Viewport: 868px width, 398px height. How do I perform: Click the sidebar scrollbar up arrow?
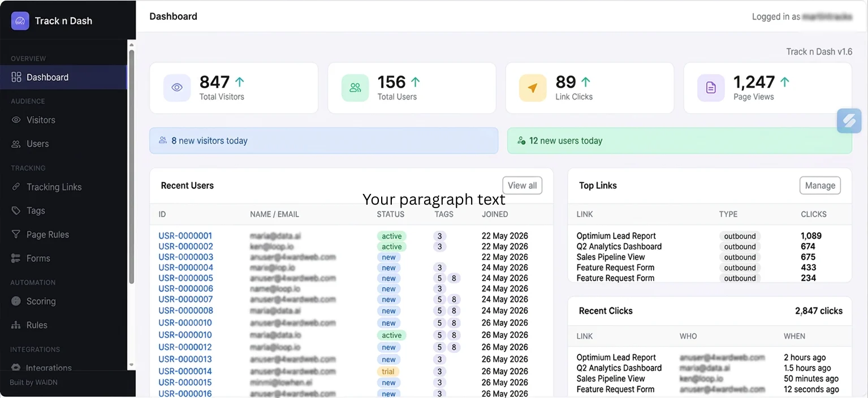click(132, 44)
